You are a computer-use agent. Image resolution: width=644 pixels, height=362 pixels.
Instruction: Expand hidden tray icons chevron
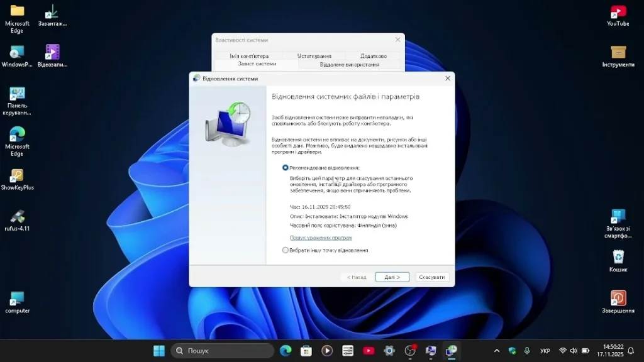tap(497, 351)
